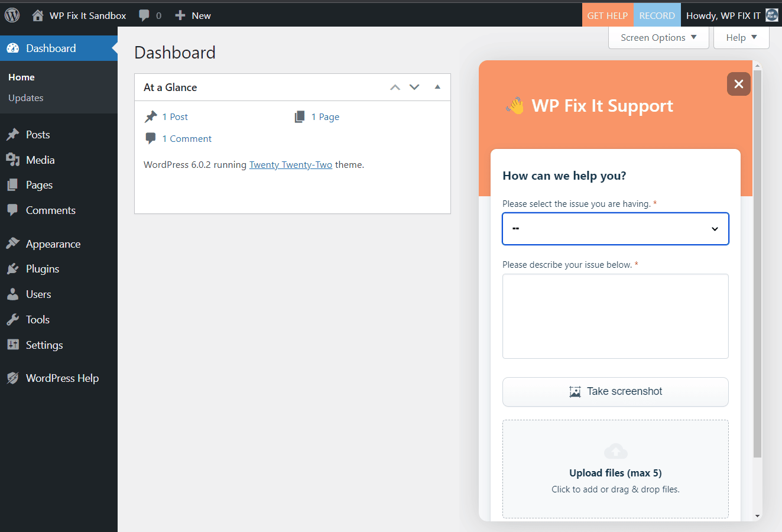Viewport: 782px width, 532px height.
Task: Click the Plugins plug icon
Action: tap(13, 269)
